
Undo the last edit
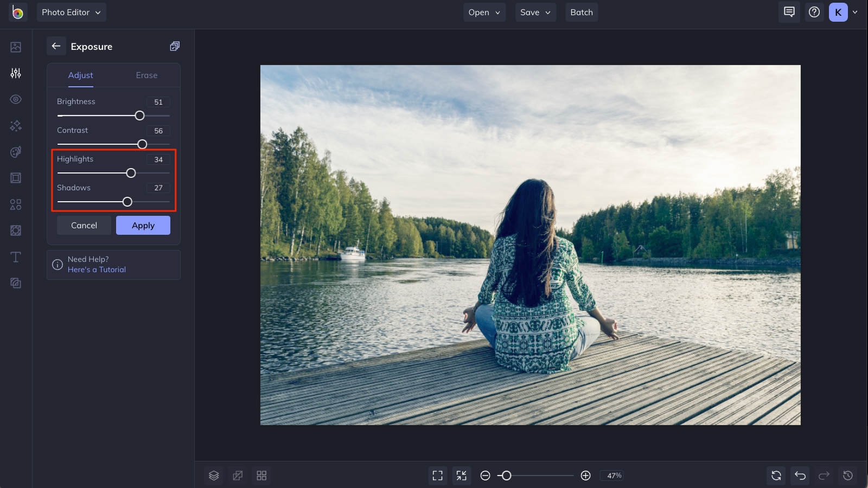799,476
